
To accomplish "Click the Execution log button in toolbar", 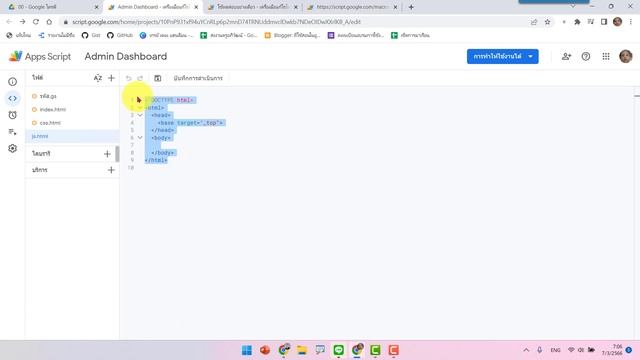I will [x=198, y=78].
